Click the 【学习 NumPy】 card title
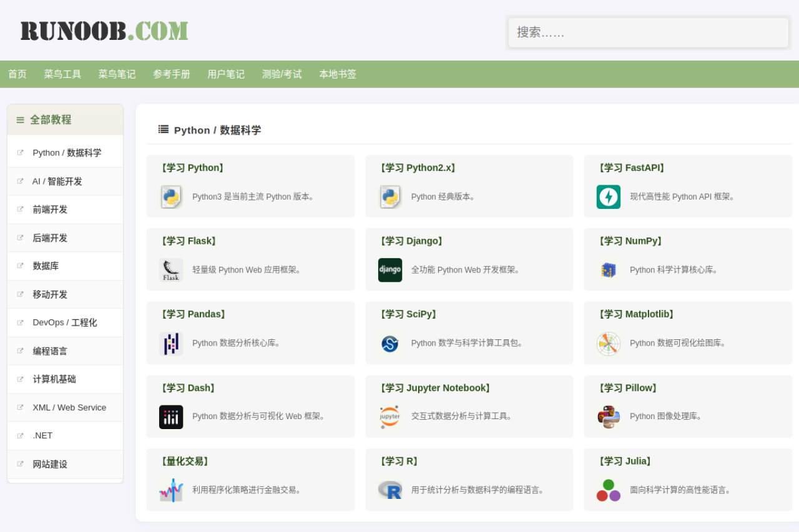This screenshot has height=532, width=799. (630, 241)
